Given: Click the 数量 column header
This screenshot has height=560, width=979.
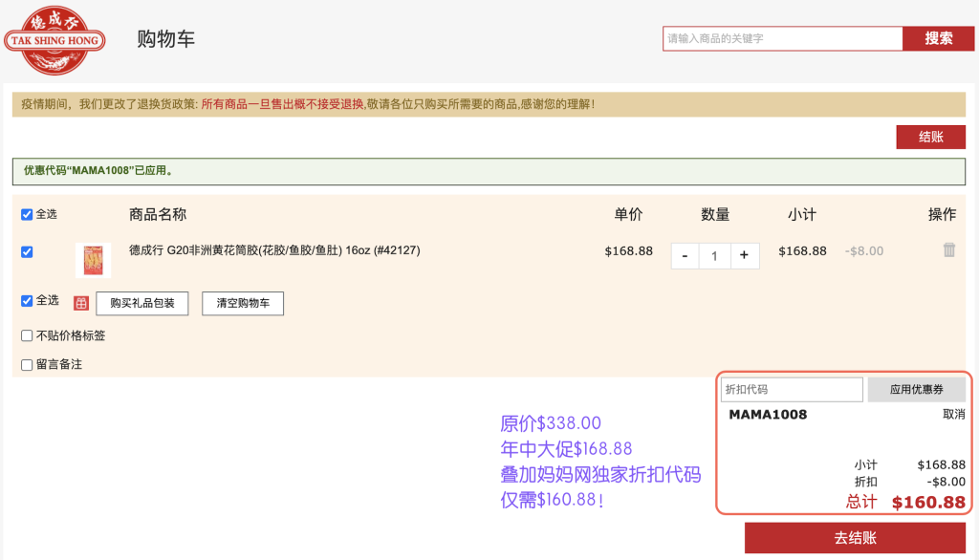Looking at the screenshot, I should click(715, 215).
